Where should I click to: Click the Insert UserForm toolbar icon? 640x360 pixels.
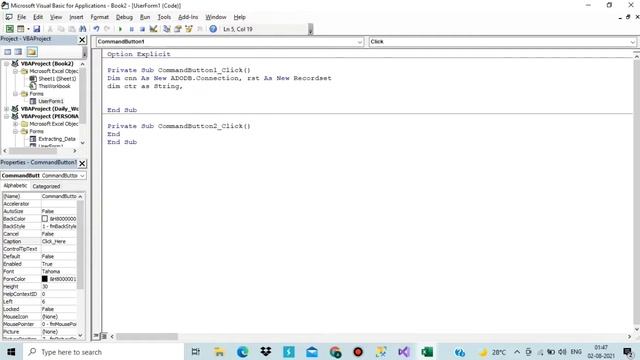click(20, 29)
